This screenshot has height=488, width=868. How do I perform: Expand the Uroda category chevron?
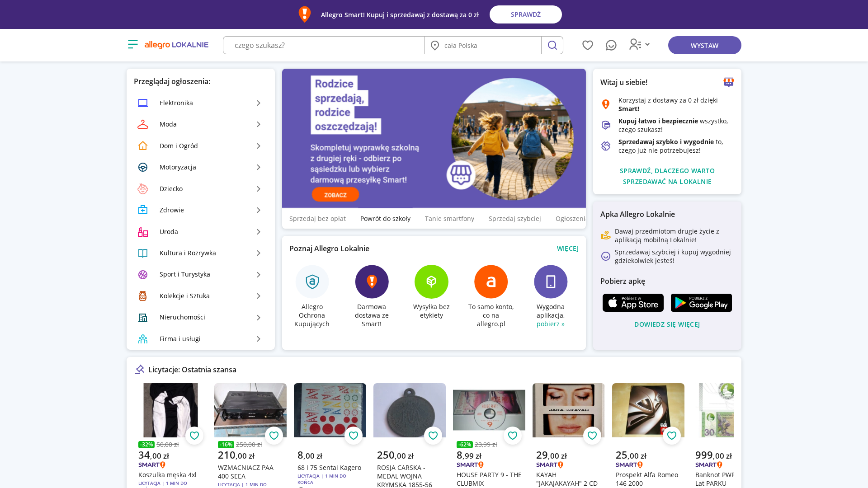pos(259,232)
